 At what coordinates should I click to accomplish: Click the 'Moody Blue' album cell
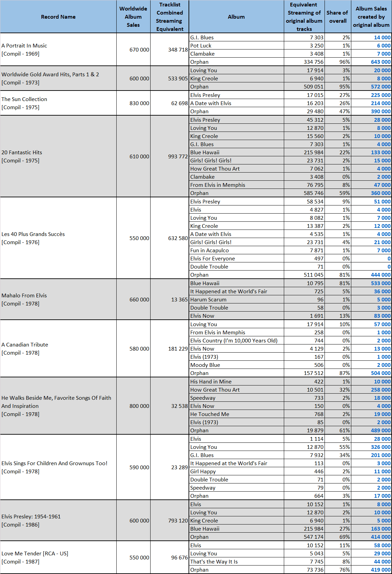(236, 365)
